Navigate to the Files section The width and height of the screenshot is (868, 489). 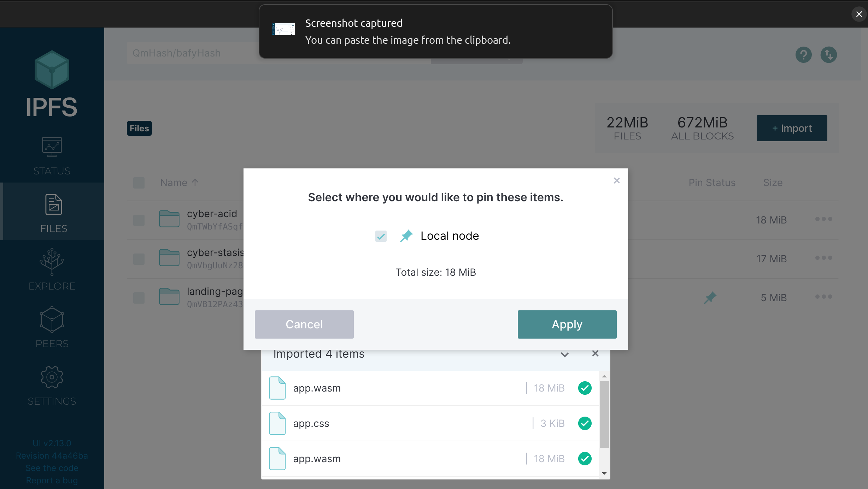pyautogui.click(x=52, y=212)
